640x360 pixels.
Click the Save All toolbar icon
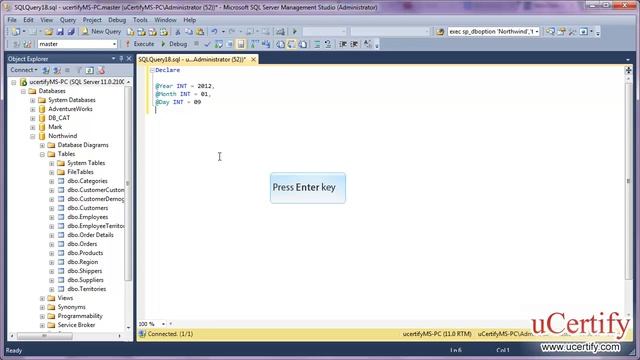click(x=71, y=32)
